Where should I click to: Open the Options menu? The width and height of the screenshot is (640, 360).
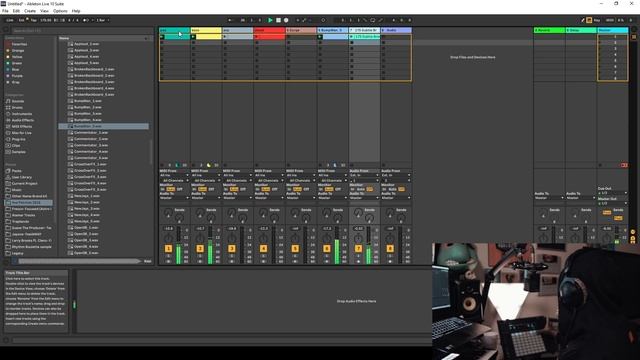(x=60, y=11)
